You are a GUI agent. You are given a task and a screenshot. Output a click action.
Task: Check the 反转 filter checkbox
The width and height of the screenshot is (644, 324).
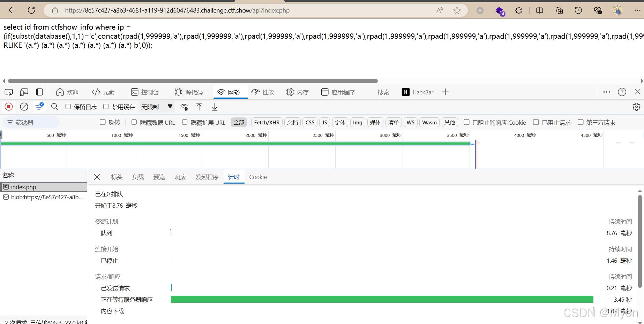pos(103,122)
